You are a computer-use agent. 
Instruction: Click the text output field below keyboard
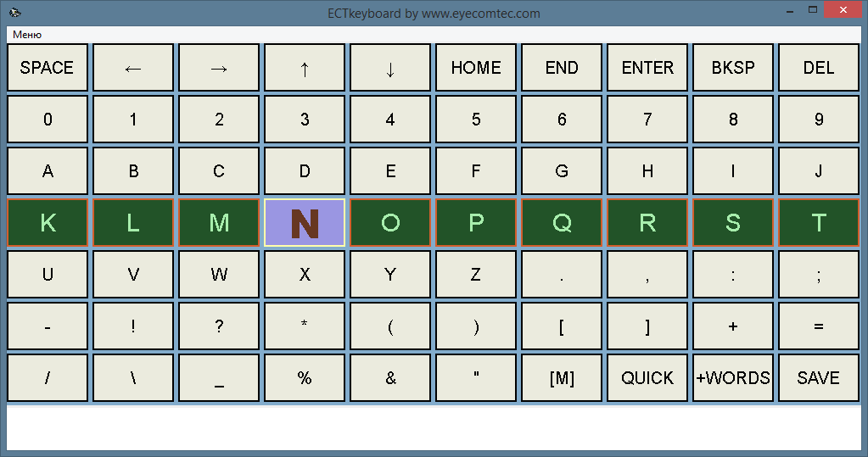(434, 428)
